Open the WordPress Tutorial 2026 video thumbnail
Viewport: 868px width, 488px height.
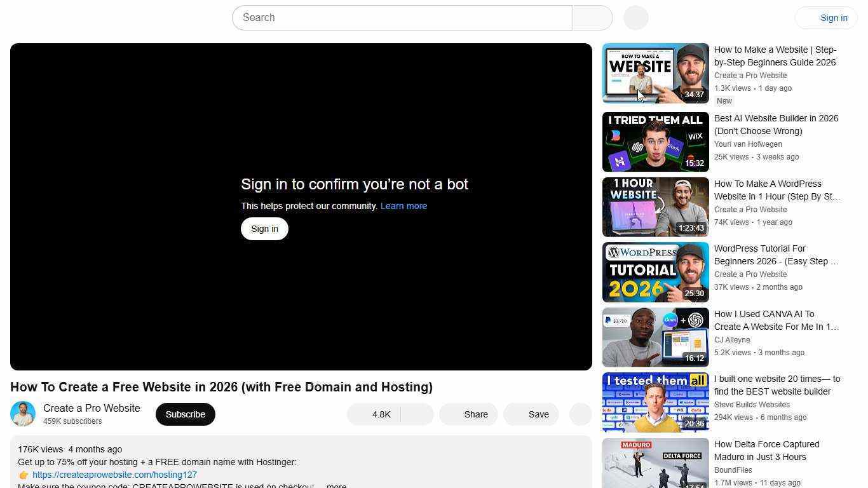tap(655, 272)
